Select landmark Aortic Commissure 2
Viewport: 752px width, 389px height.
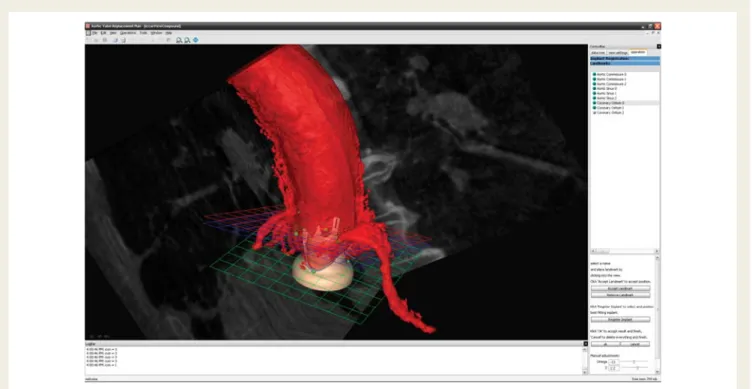[x=611, y=84]
